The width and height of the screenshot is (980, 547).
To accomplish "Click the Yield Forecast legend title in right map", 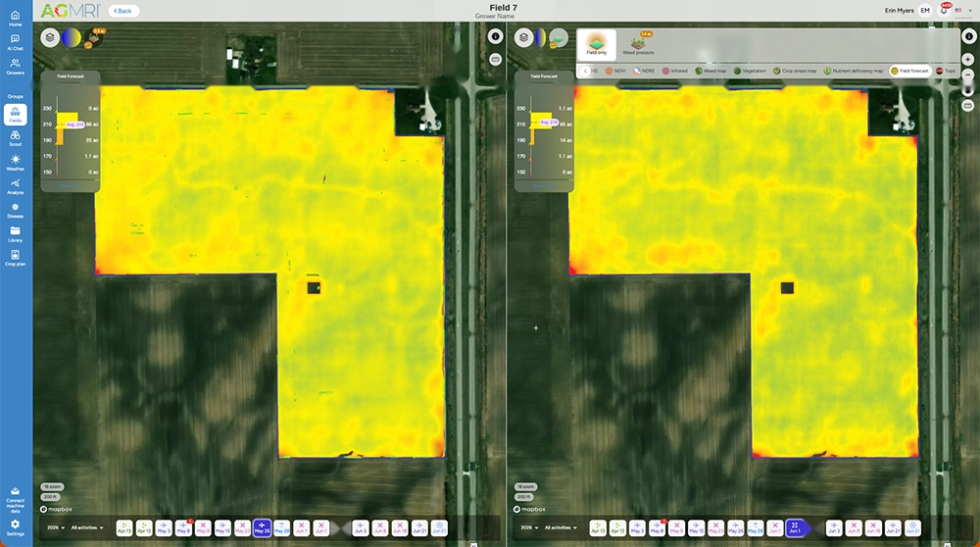I will pyautogui.click(x=544, y=76).
